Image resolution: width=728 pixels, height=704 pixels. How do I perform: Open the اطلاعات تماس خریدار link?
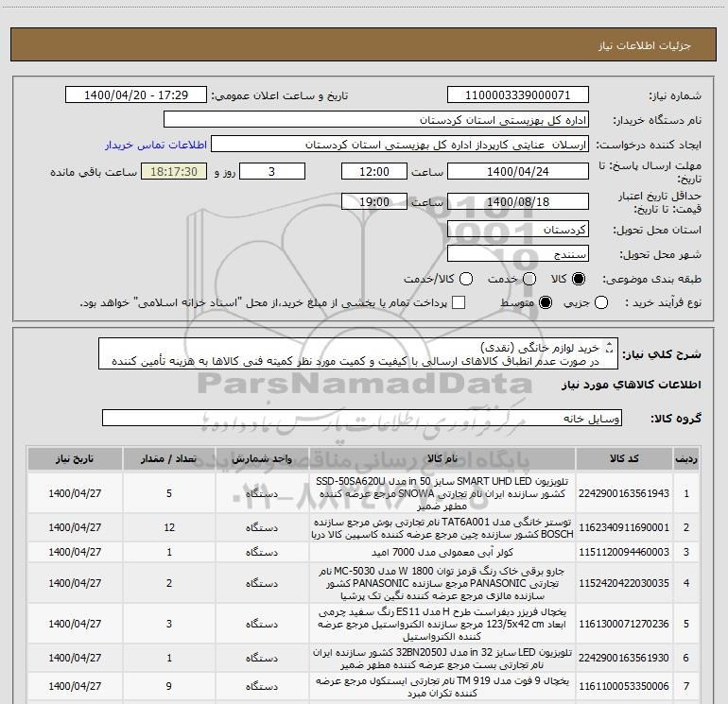[156, 145]
